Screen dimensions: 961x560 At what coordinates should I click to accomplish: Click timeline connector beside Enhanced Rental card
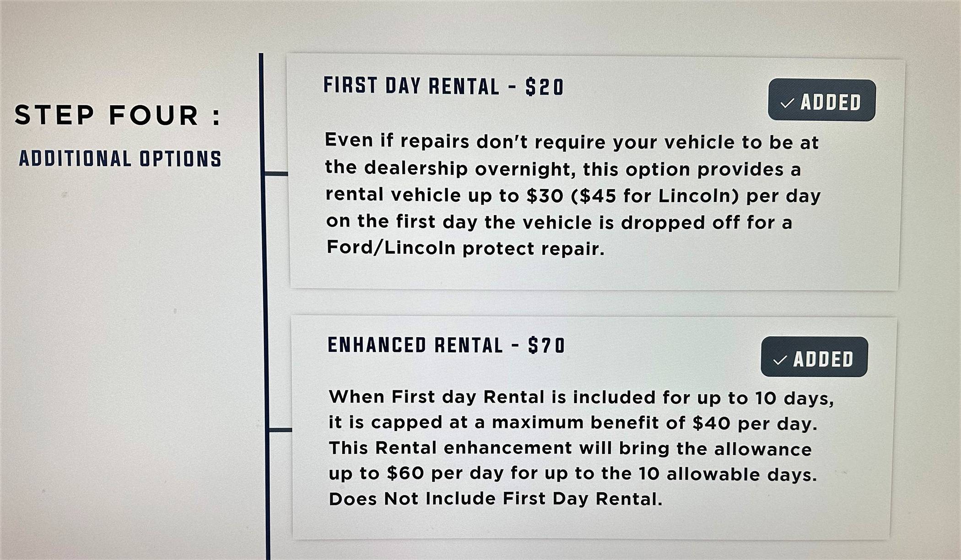280,430
